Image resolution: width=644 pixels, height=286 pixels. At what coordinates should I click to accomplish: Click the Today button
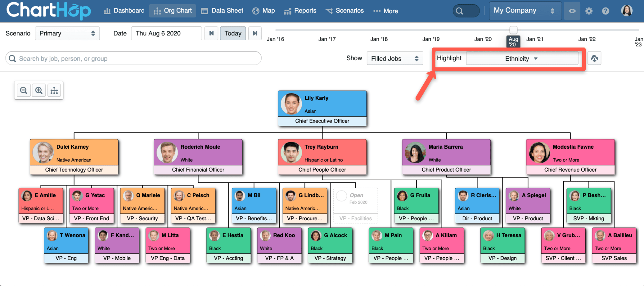[233, 33]
